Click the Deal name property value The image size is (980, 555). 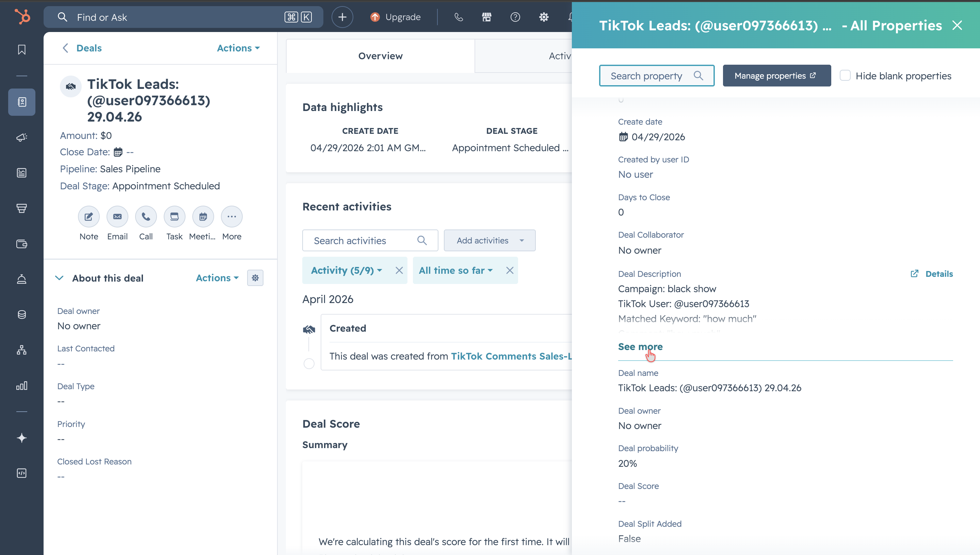point(709,388)
